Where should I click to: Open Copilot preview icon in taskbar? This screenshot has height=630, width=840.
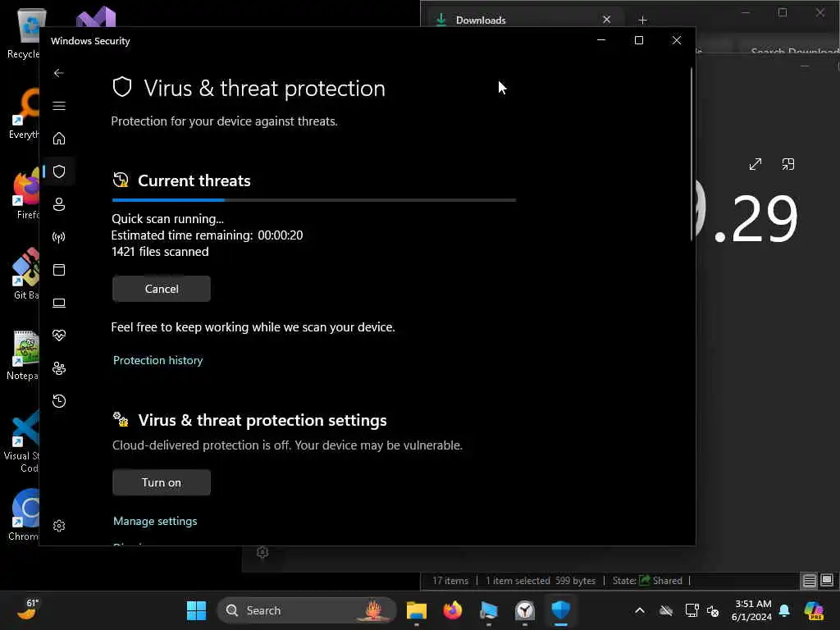click(814, 610)
